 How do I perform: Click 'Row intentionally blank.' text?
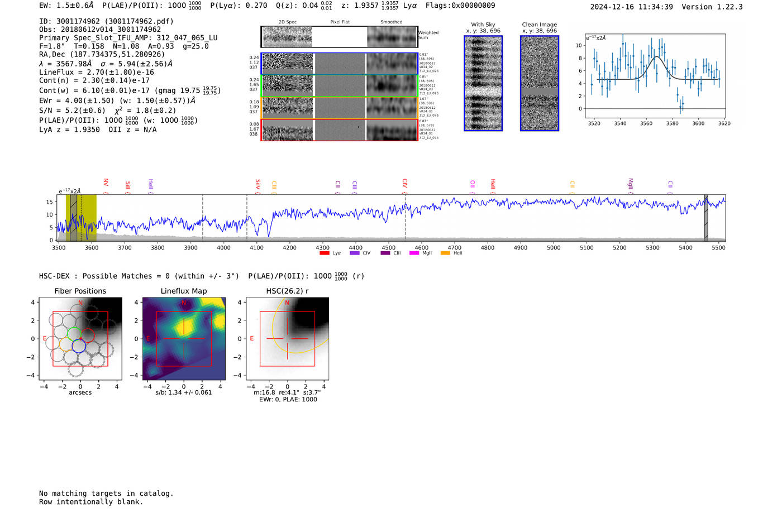[x=91, y=502]
